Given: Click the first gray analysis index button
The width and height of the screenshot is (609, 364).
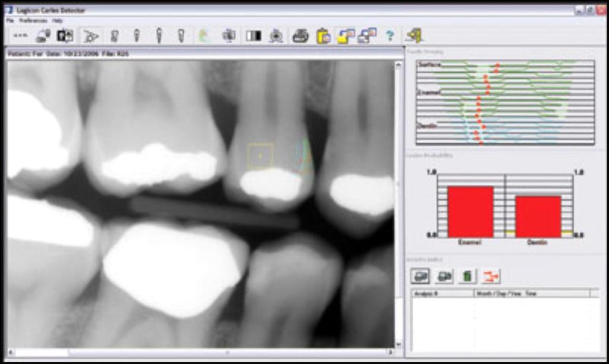Looking at the screenshot, I should (420, 276).
